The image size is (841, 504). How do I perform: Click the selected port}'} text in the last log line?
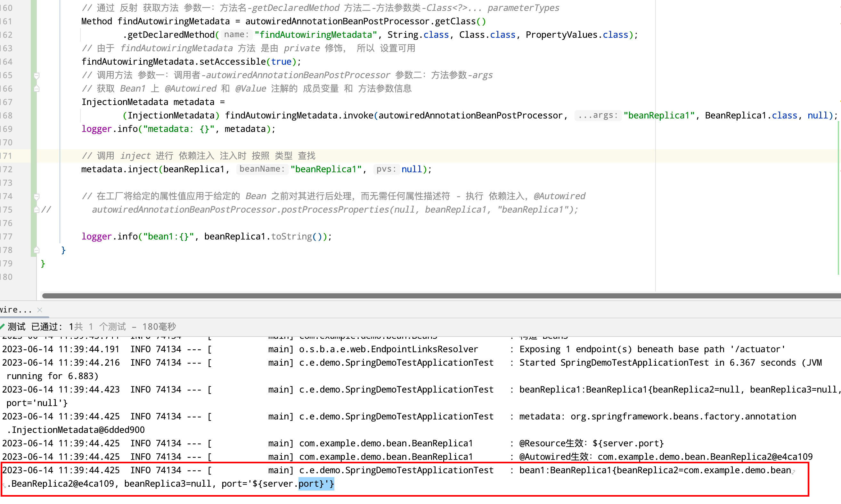pyautogui.click(x=316, y=484)
